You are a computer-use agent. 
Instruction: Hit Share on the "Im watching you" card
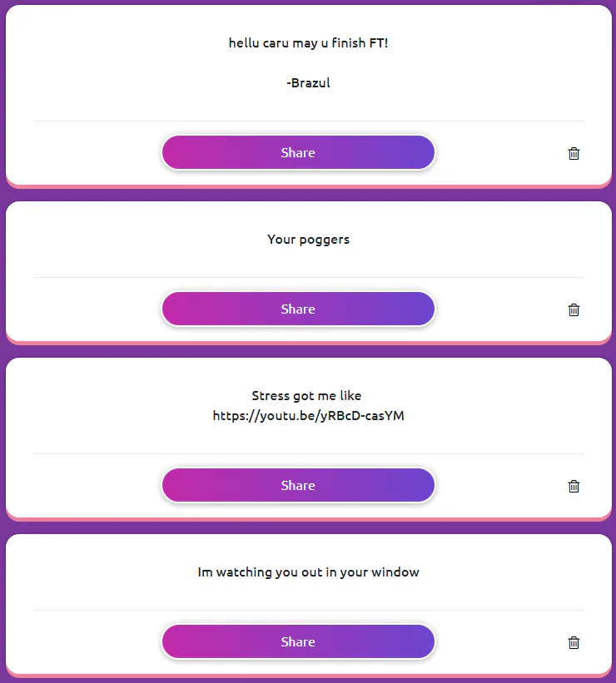[x=298, y=642]
